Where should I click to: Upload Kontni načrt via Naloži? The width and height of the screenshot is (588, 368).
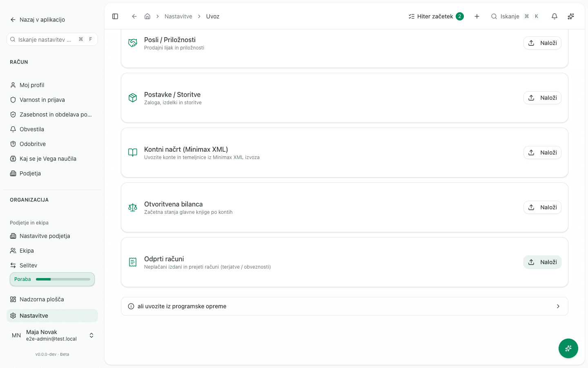point(542,153)
